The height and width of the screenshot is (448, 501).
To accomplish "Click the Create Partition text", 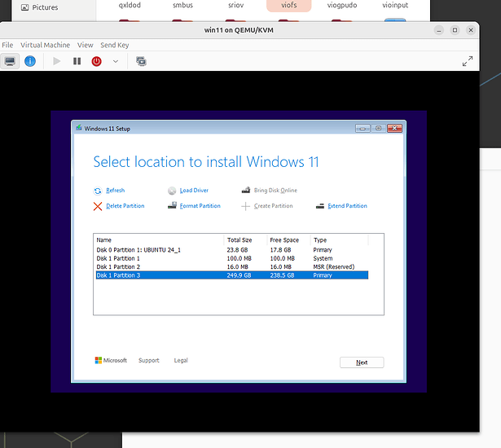I will tap(273, 206).
